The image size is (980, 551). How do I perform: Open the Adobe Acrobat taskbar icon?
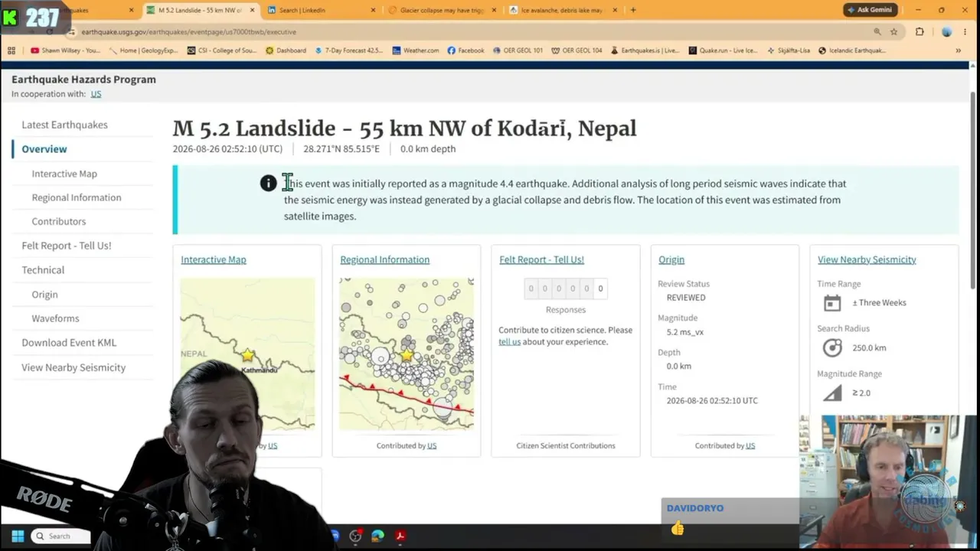[400, 536]
